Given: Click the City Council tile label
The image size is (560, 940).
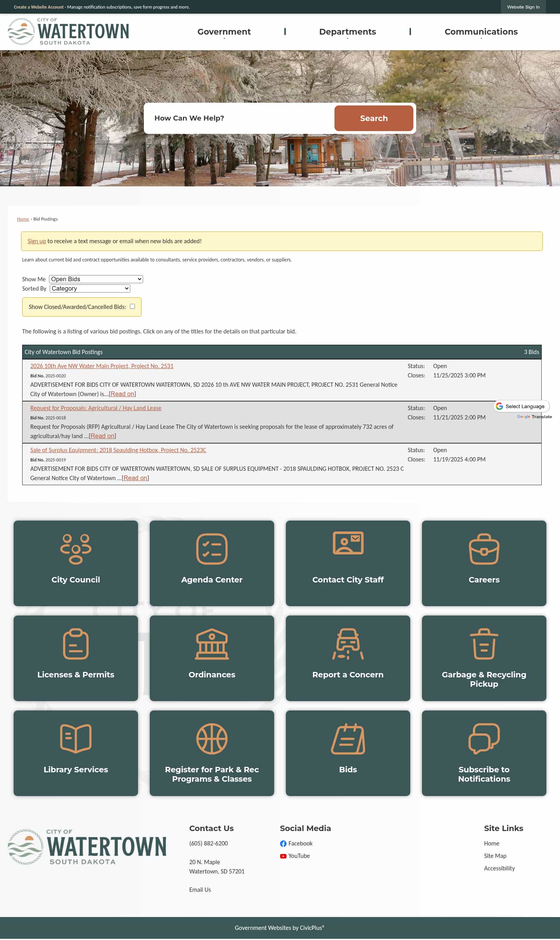Looking at the screenshot, I should click(x=76, y=580).
